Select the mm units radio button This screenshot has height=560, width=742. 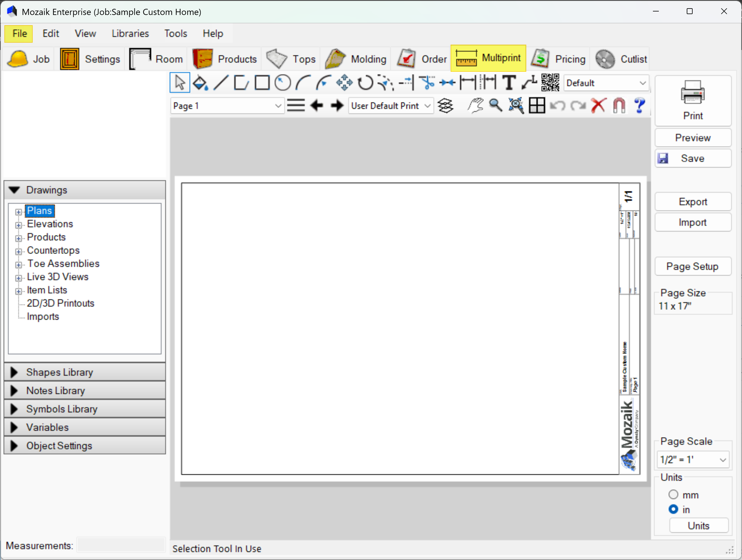pyautogui.click(x=673, y=495)
